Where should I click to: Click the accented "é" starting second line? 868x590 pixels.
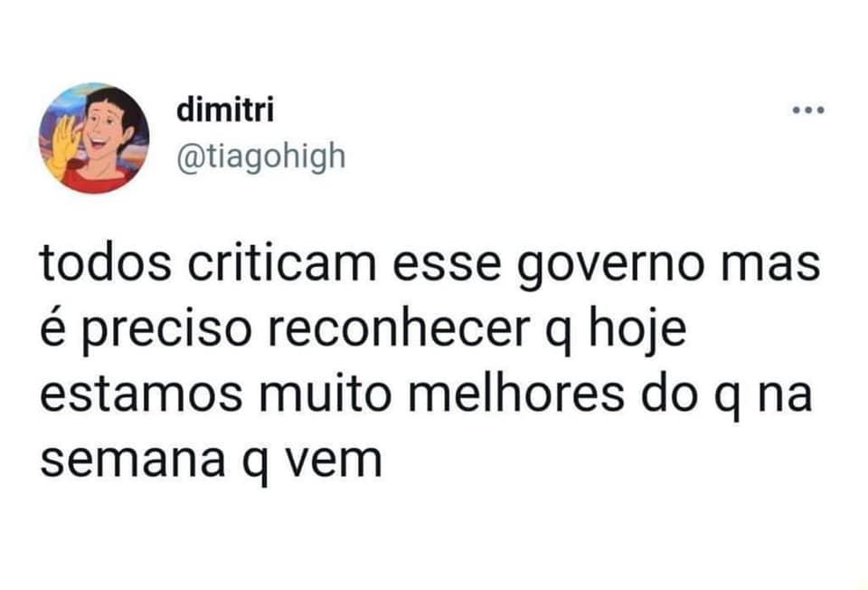point(53,328)
